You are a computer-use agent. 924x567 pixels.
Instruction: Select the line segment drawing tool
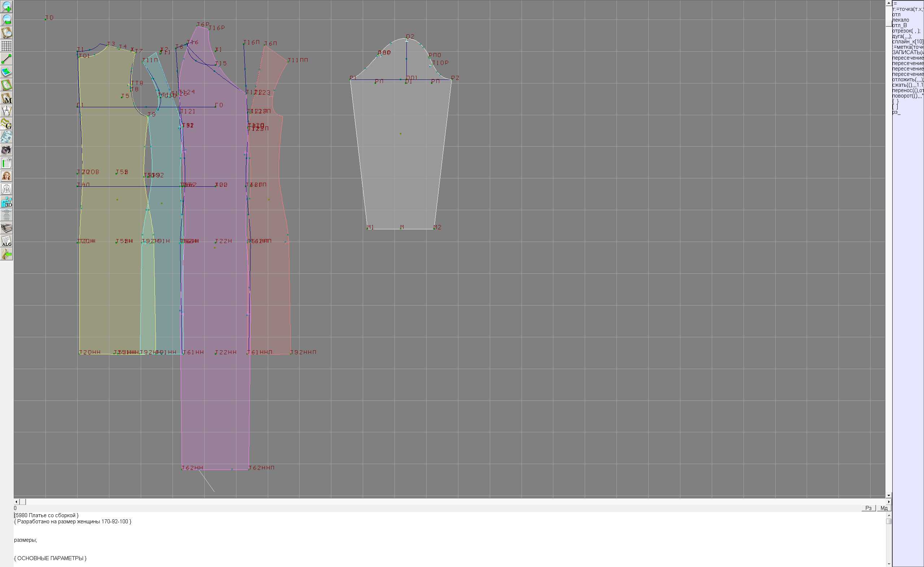pyautogui.click(x=6, y=59)
